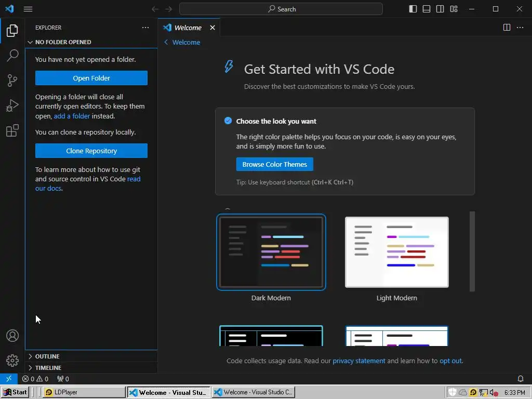The width and height of the screenshot is (532, 399).
Task: Expand the Timeline section
Action: tap(91, 368)
